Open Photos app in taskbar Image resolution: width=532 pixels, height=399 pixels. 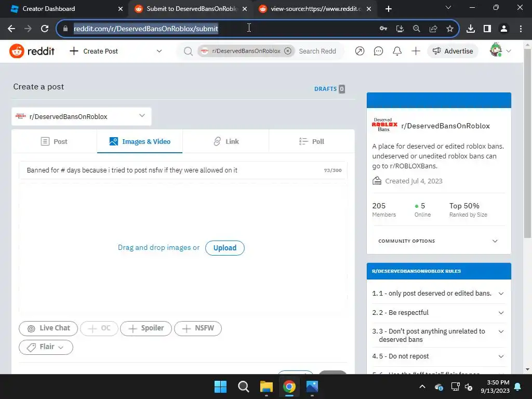[x=312, y=387]
